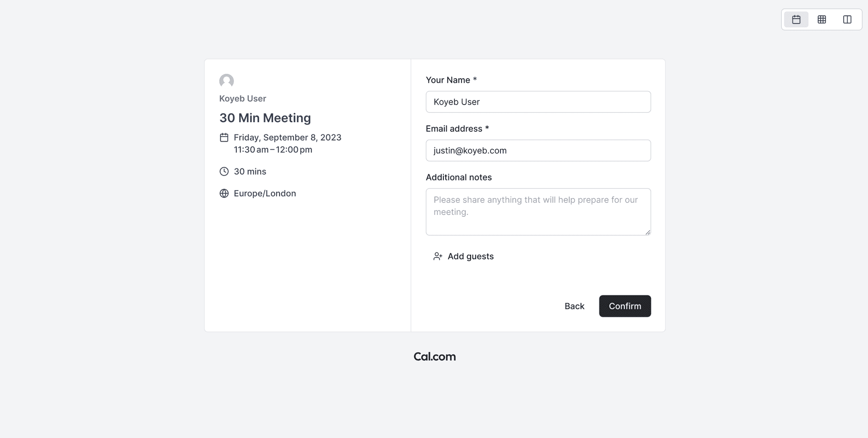Click the Europe/London timezone text
This screenshot has height=438, width=868.
(265, 194)
